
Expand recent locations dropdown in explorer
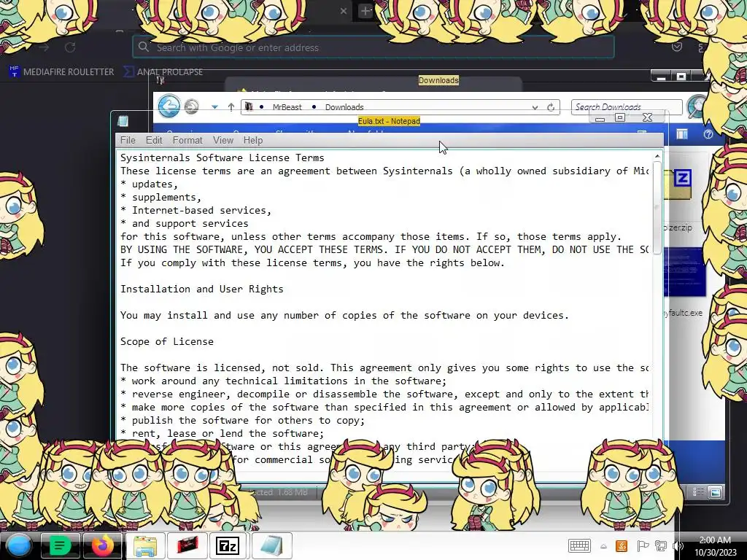click(215, 107)
